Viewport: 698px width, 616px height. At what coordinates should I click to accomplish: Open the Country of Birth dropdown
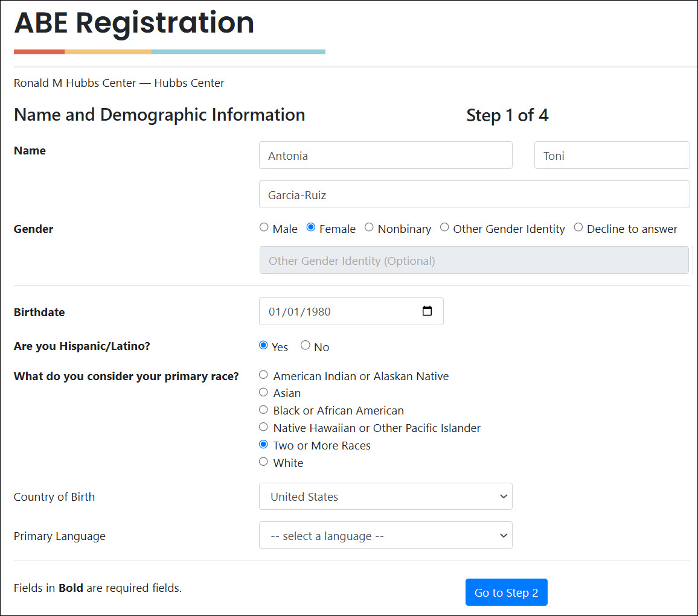click(385, 497)
